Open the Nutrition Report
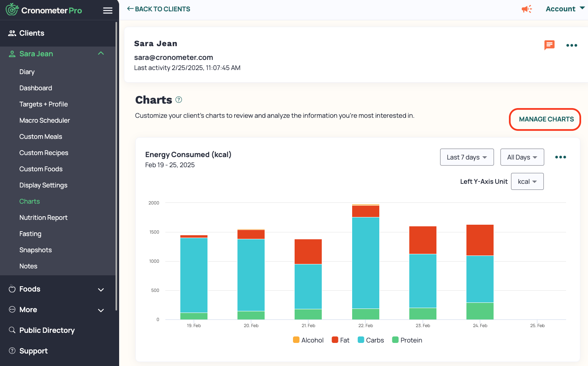588x366 pixels. (43, 217)
